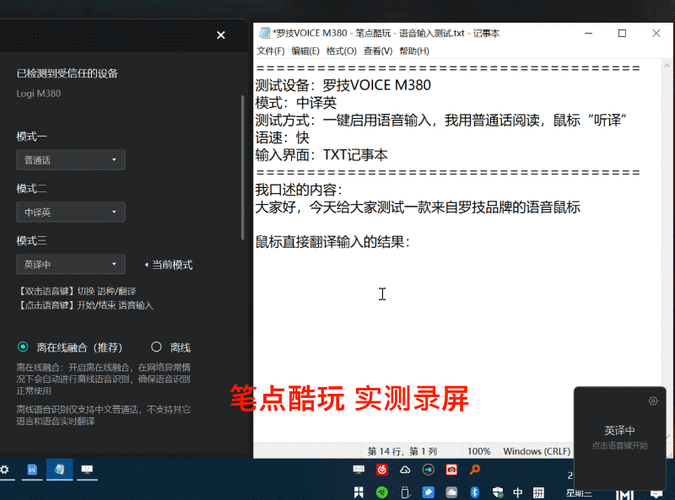Click the line 测试设备:罗技VOICE M380
Viewport: 675px width, 500px height.
(x=343, y=85)
